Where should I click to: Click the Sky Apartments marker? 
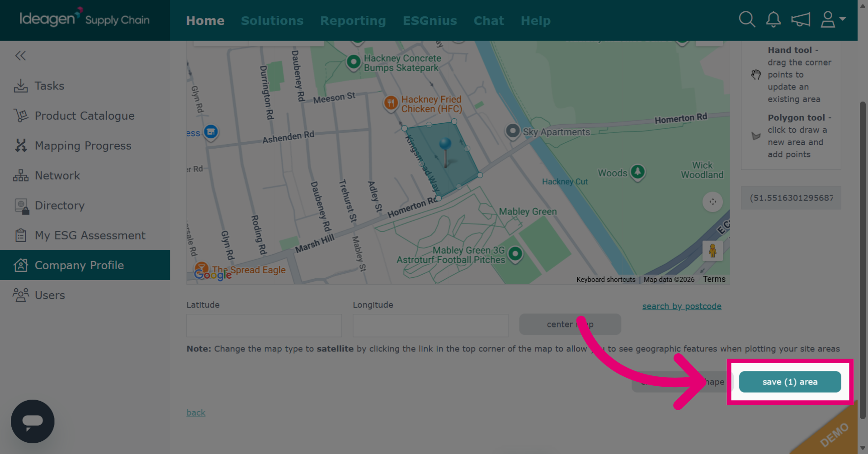click(513, 131)
